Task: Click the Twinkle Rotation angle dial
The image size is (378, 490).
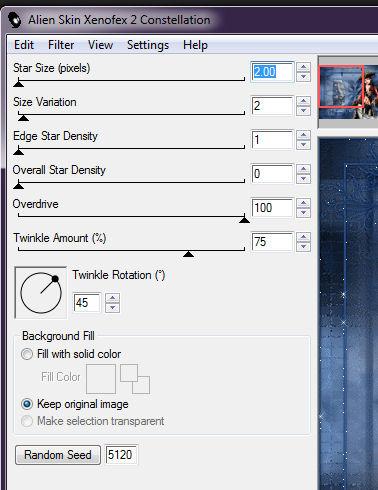Action: click(x=41, y=293)
